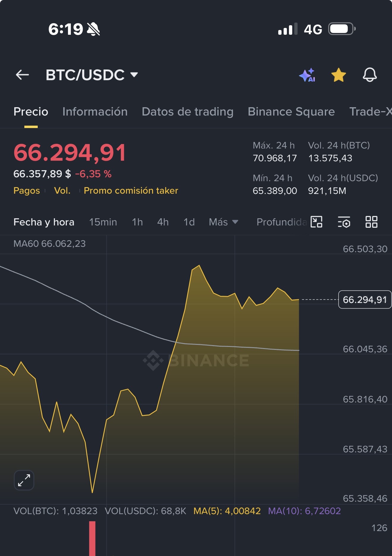392x556 pixels.
Task: Tap the large red price 66.294,91
Action: click(x=70, y=153)
